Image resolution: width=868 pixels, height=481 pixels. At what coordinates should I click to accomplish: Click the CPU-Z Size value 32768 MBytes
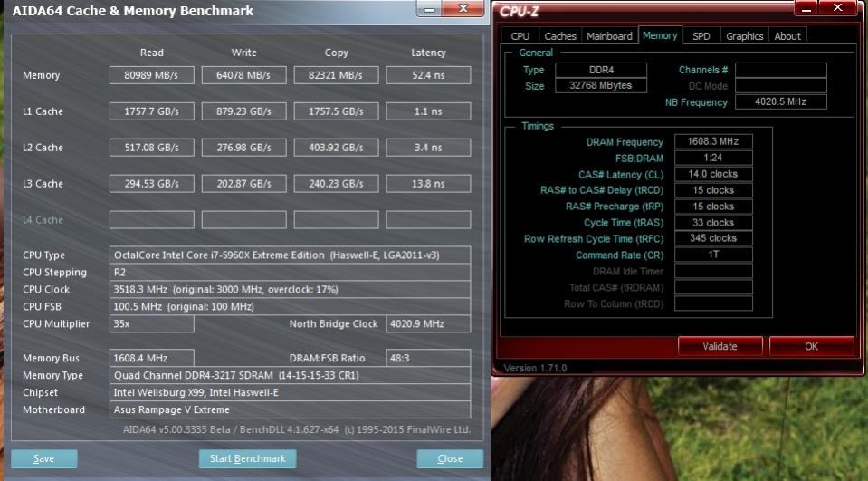601,85
